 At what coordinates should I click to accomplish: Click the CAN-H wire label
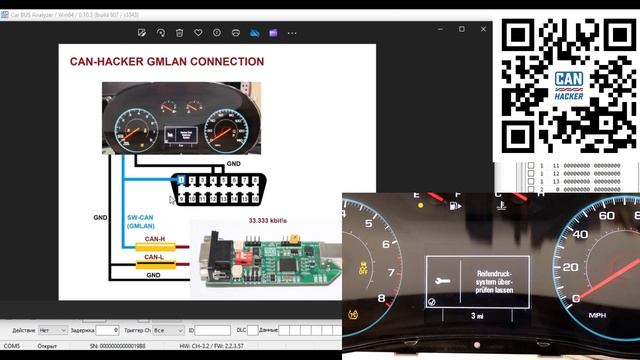(x=155, y=239)
